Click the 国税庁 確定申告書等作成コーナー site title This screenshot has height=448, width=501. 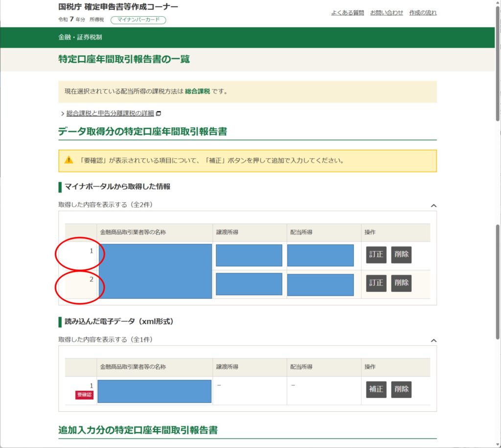coord(118,7)
